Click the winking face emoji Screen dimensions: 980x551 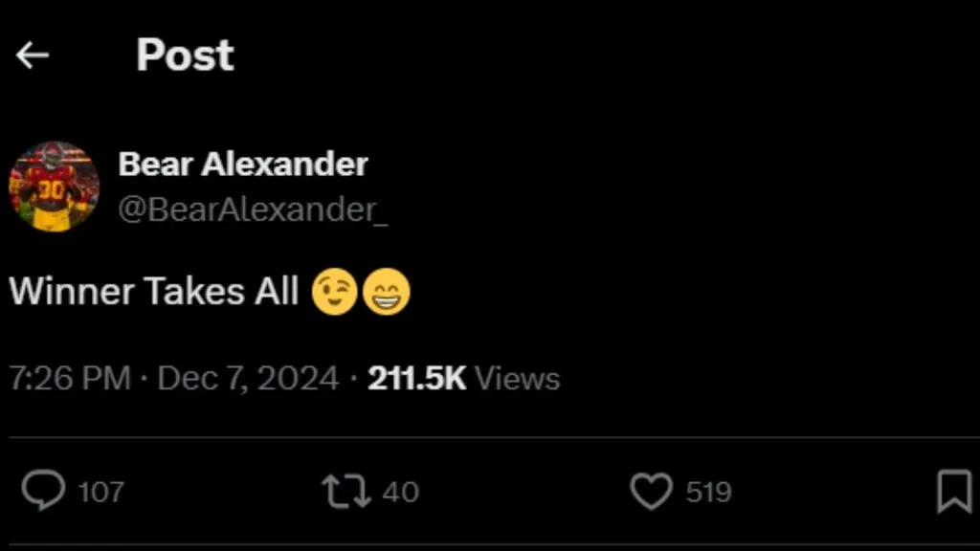coord(335,292)
